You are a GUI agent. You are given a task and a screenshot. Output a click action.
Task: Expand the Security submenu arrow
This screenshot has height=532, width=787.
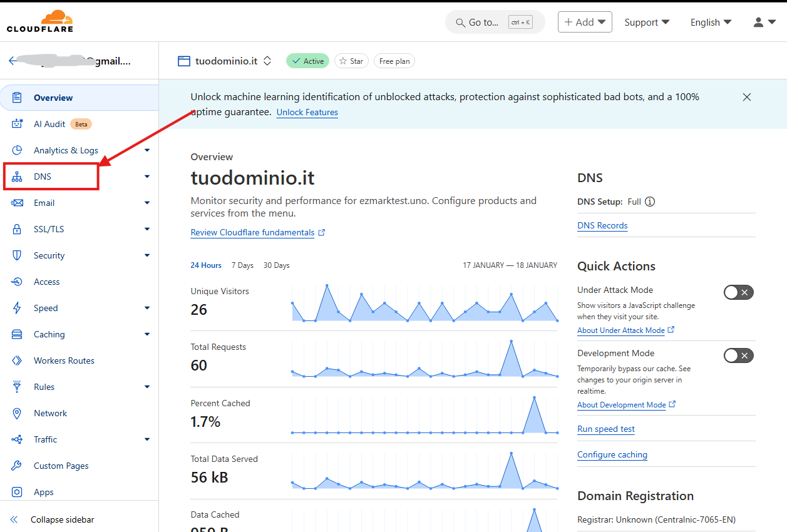(147, 255)
